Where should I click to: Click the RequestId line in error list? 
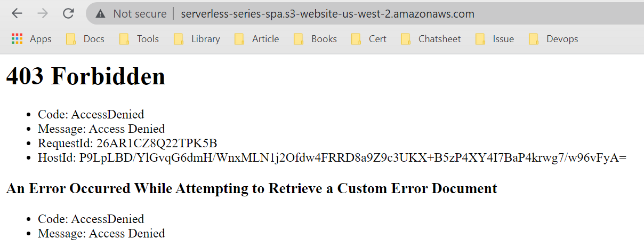127,144
